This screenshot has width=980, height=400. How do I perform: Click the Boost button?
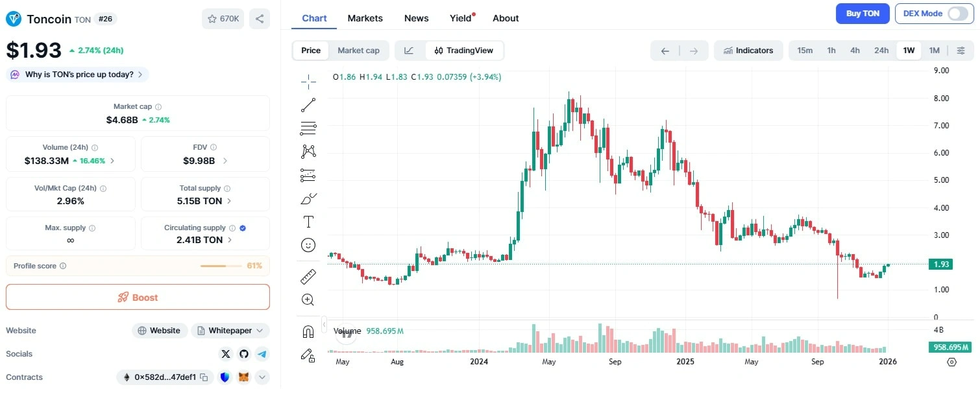(x=138, y=297)
